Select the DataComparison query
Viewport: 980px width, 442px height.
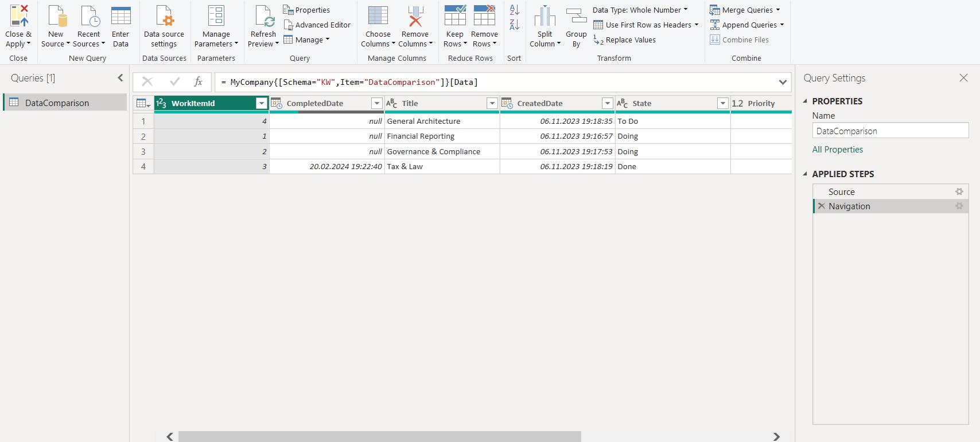pyautogui.click(x=65, y=103)
